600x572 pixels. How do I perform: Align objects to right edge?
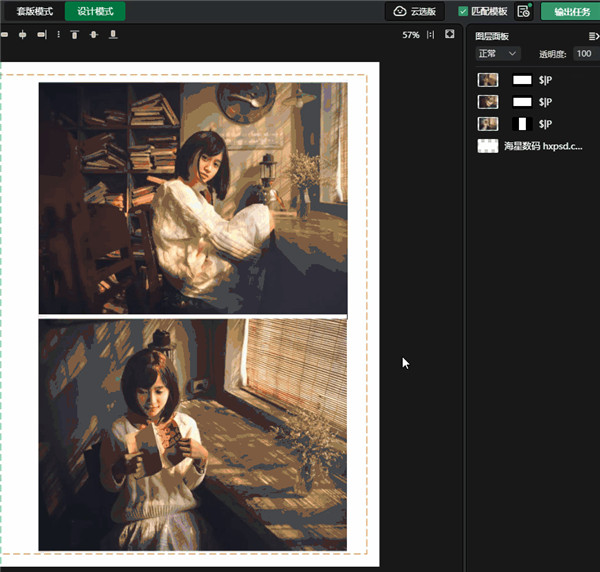tap(42, 35)
